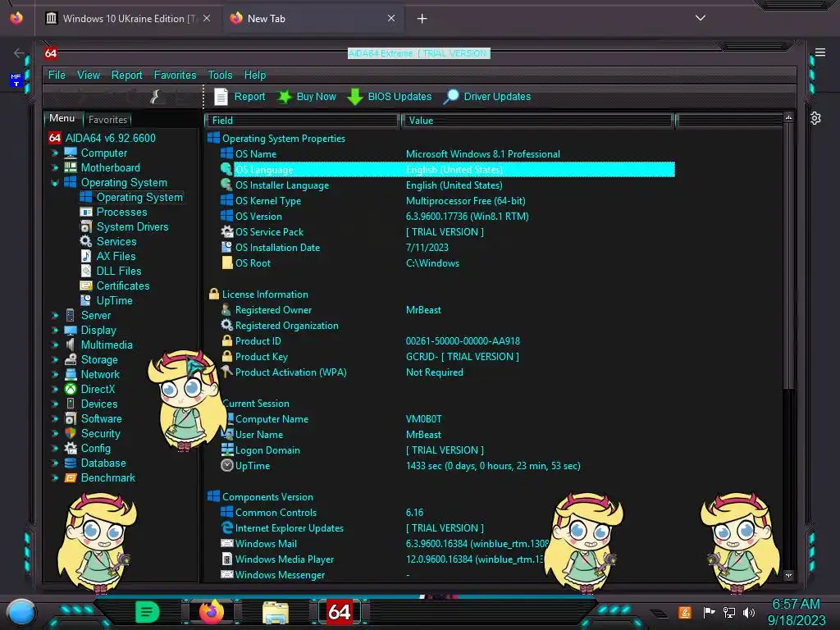
Task: Select the OS Name row
Action: coord(447,154)
